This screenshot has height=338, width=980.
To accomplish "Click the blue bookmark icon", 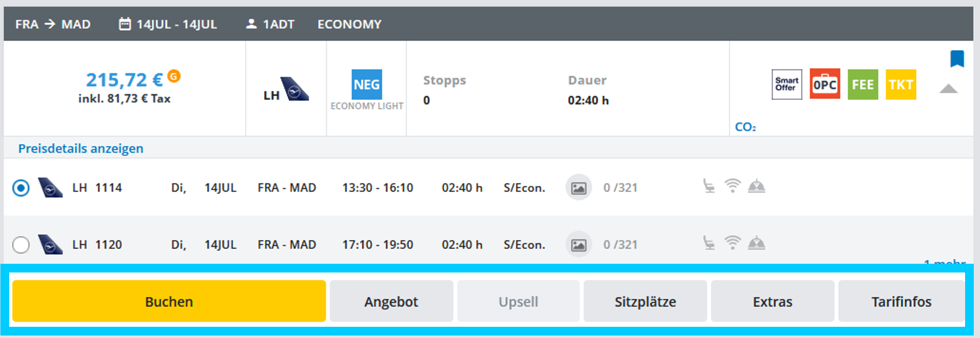I will pos(957,58).
